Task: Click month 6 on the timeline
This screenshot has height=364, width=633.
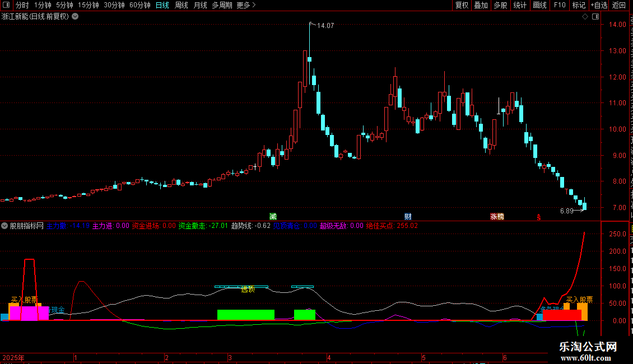Action: point(505,357)
